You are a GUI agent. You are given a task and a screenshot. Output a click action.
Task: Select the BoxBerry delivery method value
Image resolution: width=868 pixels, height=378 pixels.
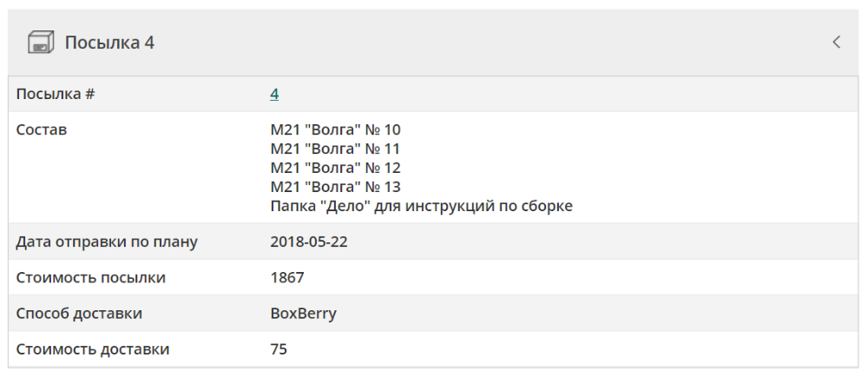tap(303, 314)
